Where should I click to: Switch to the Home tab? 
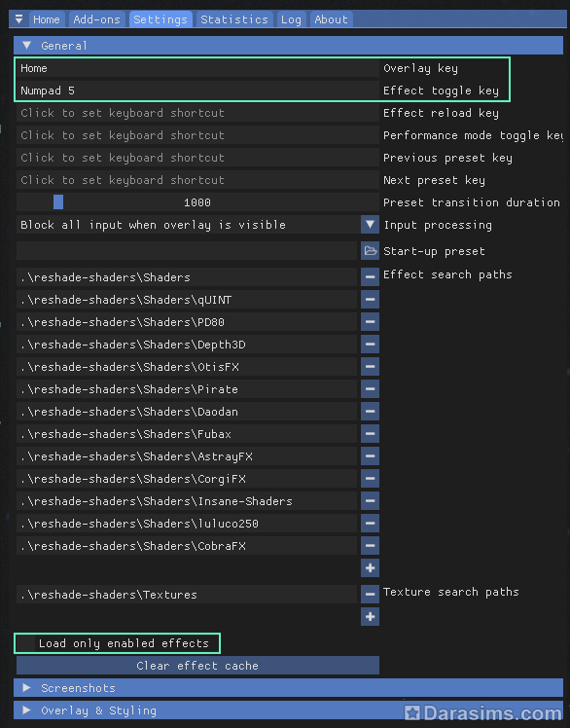click(47, 19)
